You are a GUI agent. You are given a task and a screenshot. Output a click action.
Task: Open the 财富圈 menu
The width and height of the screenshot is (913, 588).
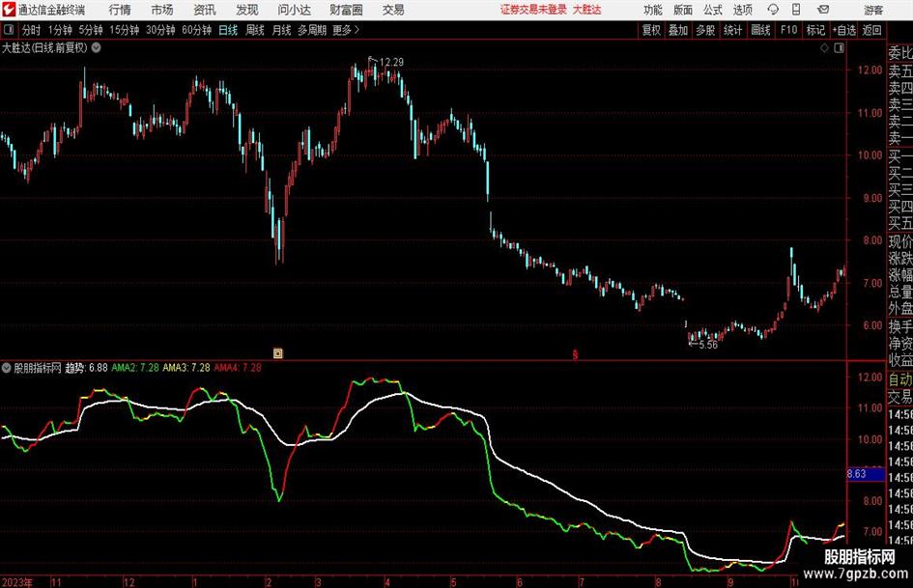(x=346, y=10)
